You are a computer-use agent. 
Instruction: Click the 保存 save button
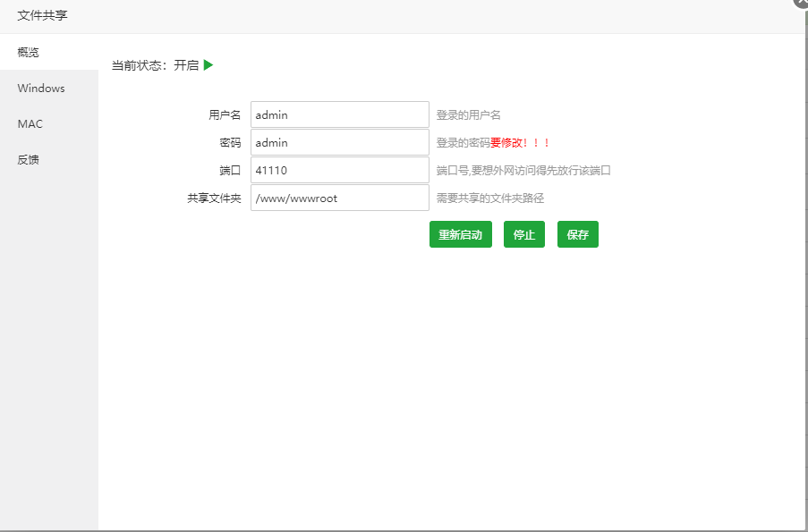[x=578, y=234]
